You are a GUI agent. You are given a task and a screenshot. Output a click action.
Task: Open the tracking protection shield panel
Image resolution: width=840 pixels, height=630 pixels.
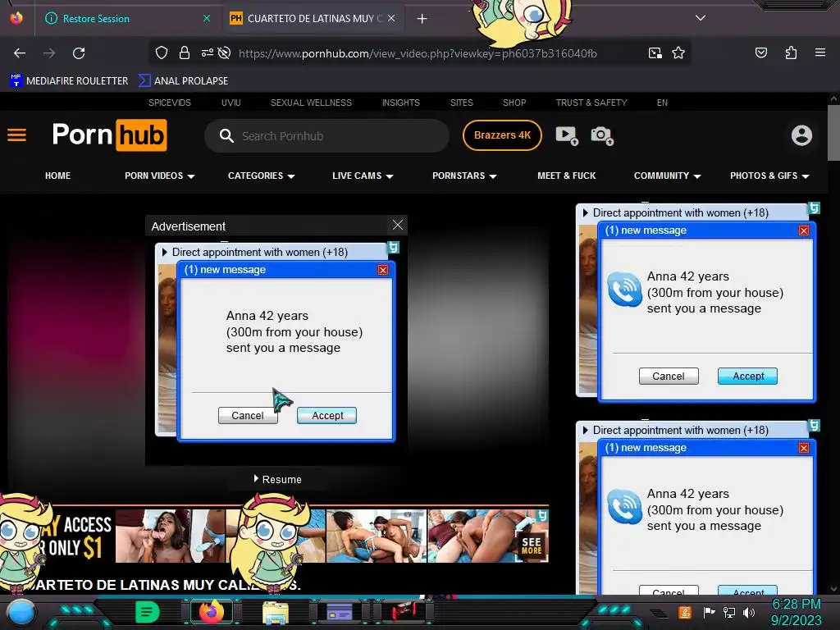tap(162, 52)
